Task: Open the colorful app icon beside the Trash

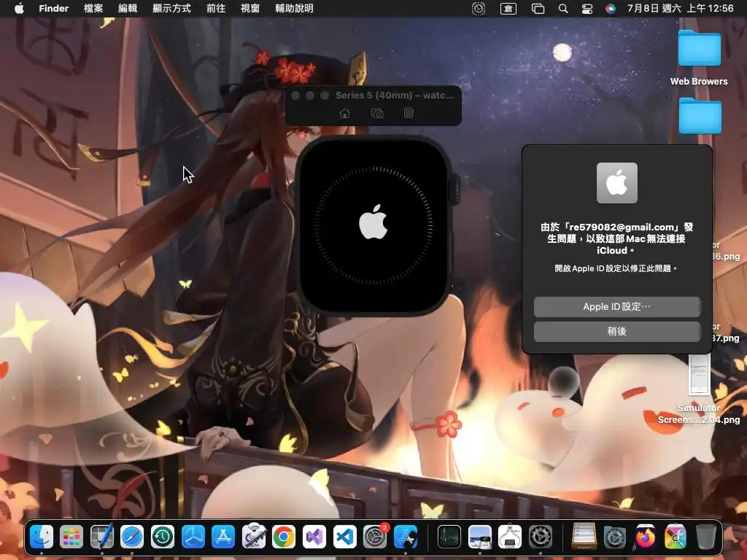Action: [x=675, y=537]
